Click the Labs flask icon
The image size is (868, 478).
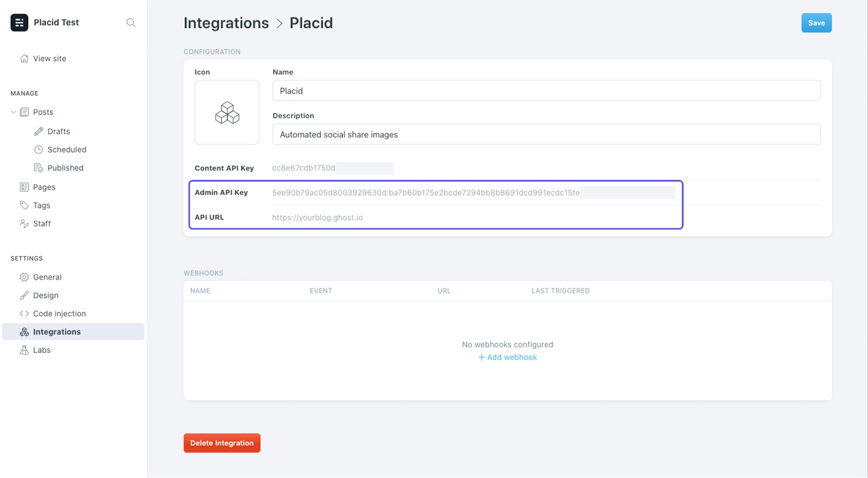point(24,350)
